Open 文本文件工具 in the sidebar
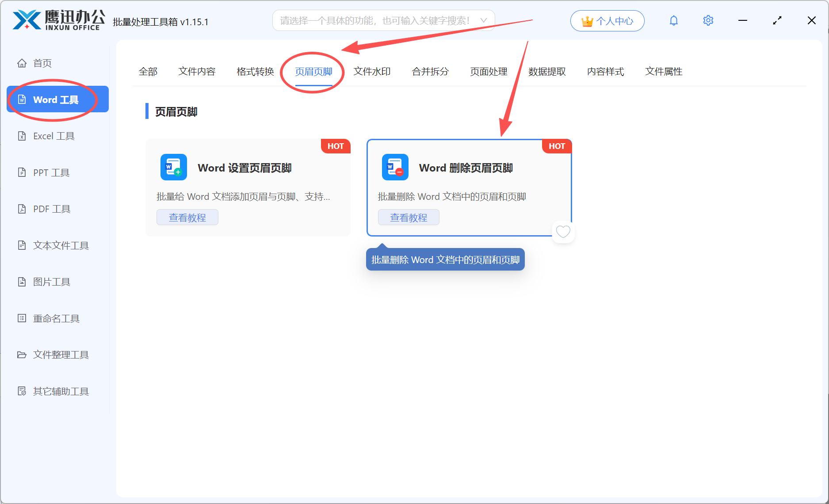Screen dimensions: 829x504 click(x=57, y=245)
